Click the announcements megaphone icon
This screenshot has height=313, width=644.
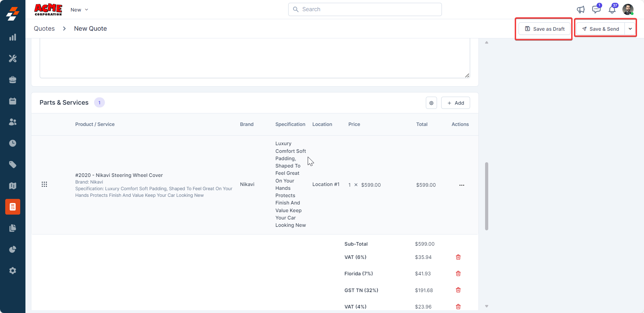(581, 10)
